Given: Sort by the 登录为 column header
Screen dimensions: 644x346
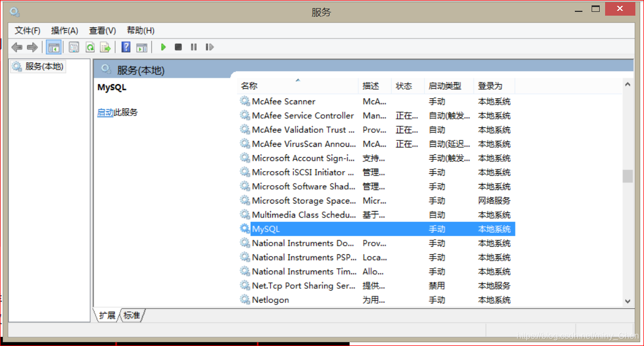Looking at the screenshot, I should coord(494,86).
